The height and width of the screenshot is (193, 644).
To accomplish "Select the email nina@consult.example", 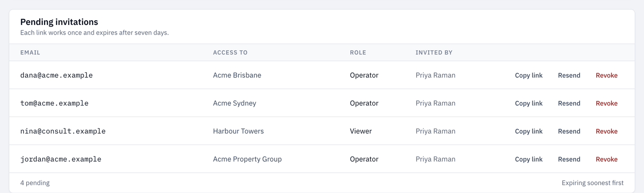I will [x=63, y=131].
